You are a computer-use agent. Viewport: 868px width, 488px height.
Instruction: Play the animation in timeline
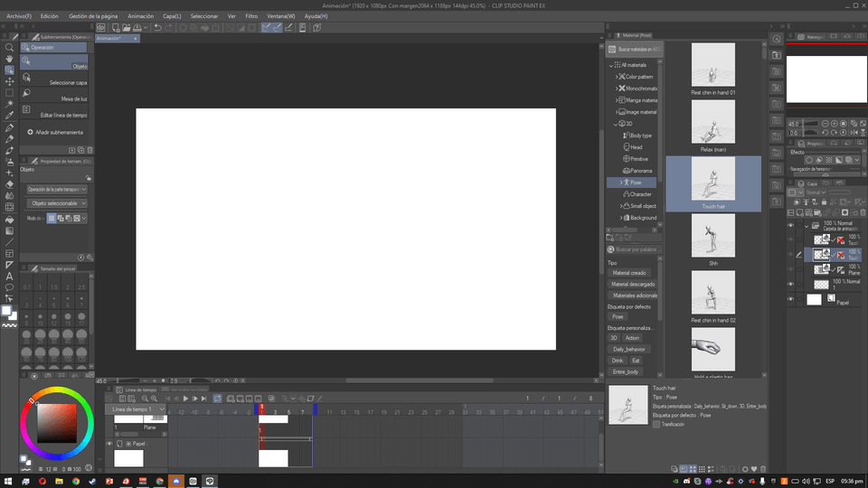[185, 399]
